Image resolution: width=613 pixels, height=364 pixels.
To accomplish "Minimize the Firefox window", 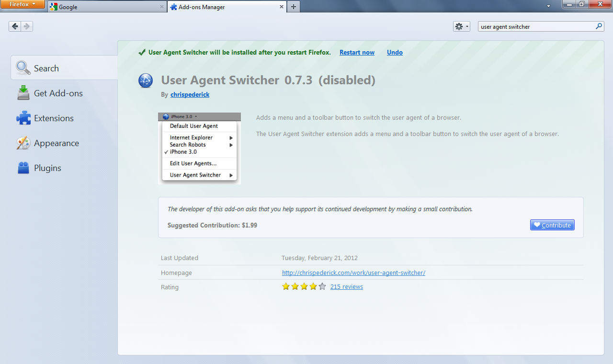I will coord(569,4).
